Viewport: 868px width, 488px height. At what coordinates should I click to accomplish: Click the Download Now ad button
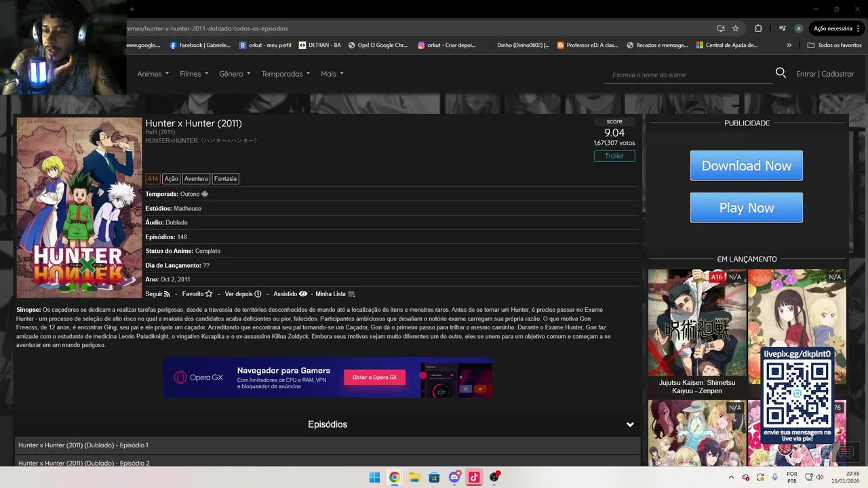pyautogui.click(x=747, y=165)
